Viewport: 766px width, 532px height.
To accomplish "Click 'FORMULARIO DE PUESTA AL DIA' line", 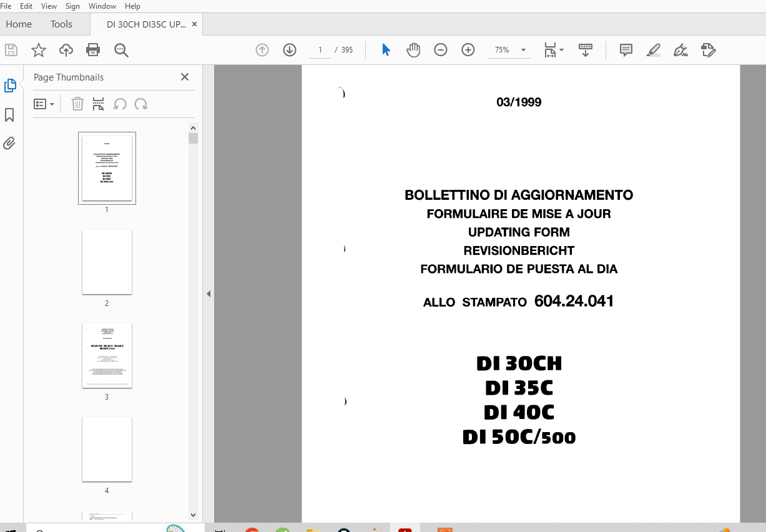I will [519, 270].
